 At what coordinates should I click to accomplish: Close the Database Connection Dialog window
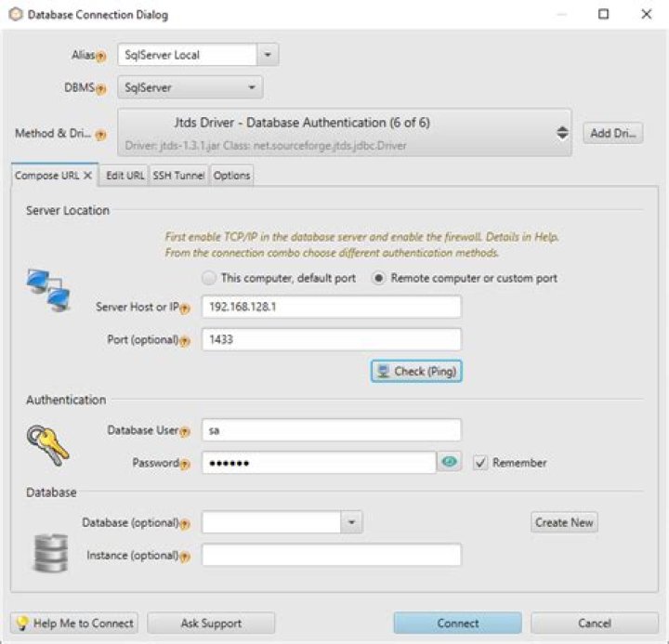pos(647,14)
